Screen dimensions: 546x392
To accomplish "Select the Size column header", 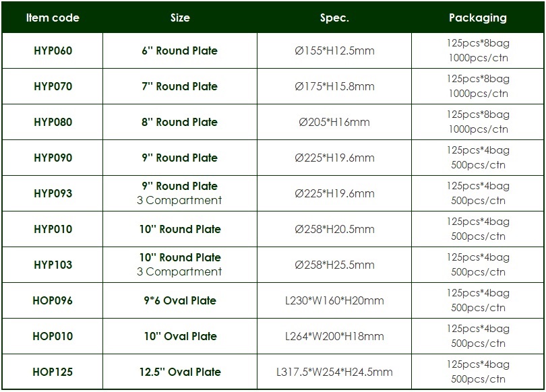I will pyautogui.click(x=180, y=18).
